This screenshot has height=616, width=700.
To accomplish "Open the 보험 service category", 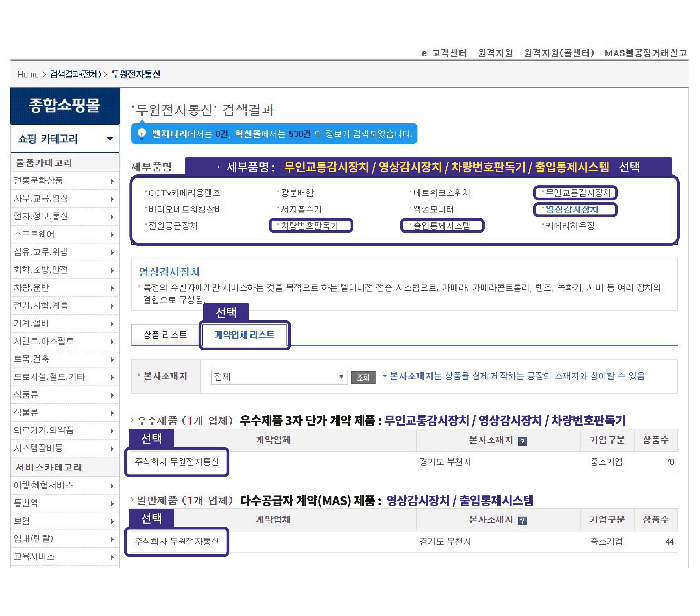I will pos(65,521).
